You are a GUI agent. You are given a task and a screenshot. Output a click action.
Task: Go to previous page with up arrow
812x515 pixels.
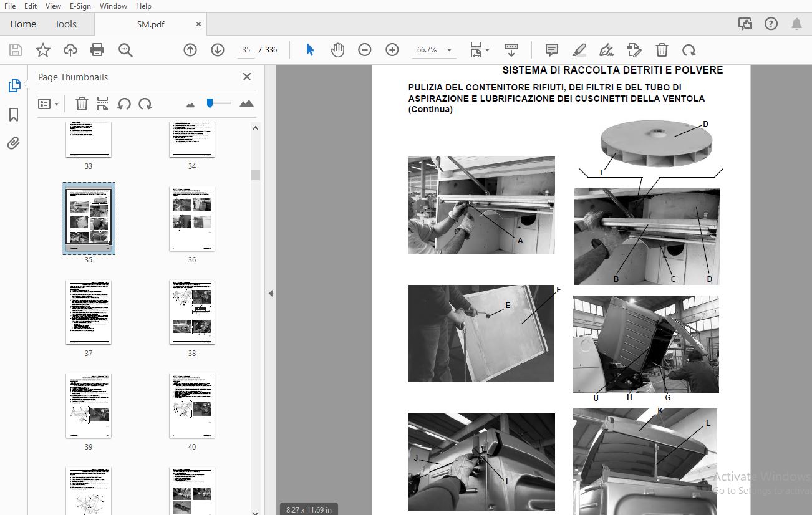(x=190, y=50)
